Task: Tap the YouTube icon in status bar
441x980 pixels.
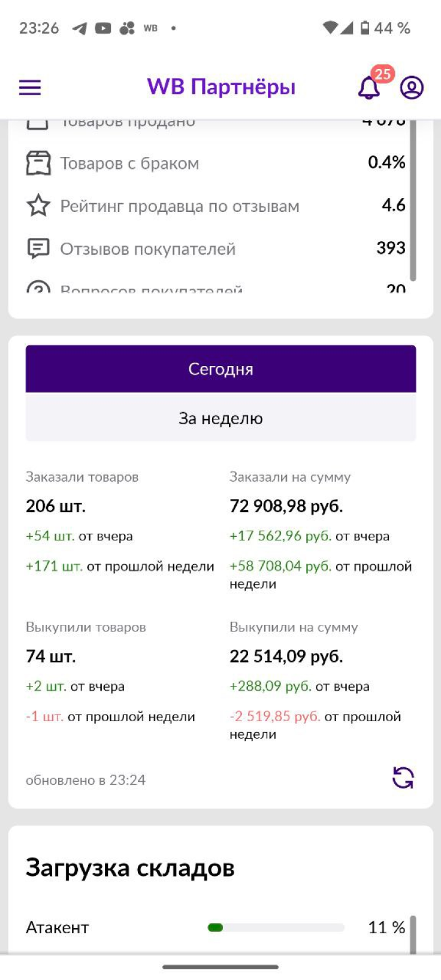Action: pos(103,28)
